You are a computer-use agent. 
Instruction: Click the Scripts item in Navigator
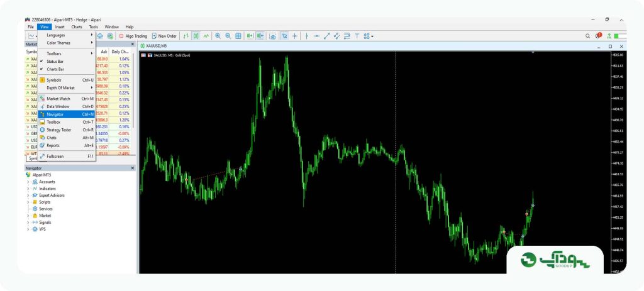pos(45,202)
